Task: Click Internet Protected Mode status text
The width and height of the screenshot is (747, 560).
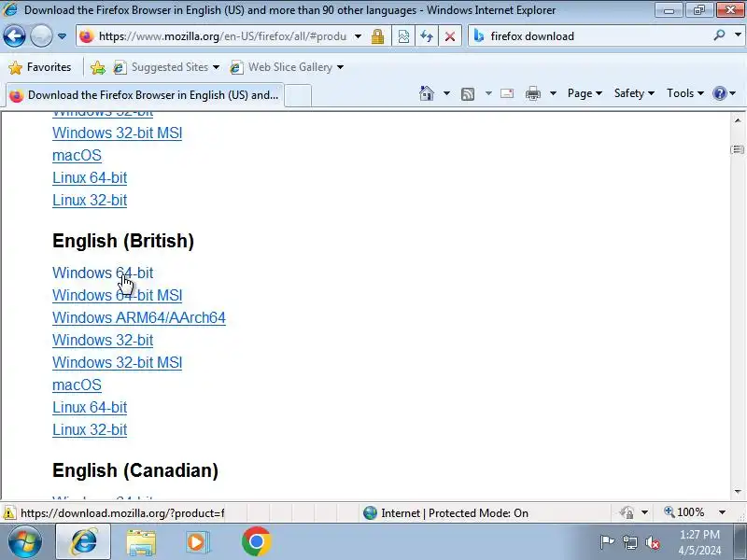Action: [x=455, y=512]
